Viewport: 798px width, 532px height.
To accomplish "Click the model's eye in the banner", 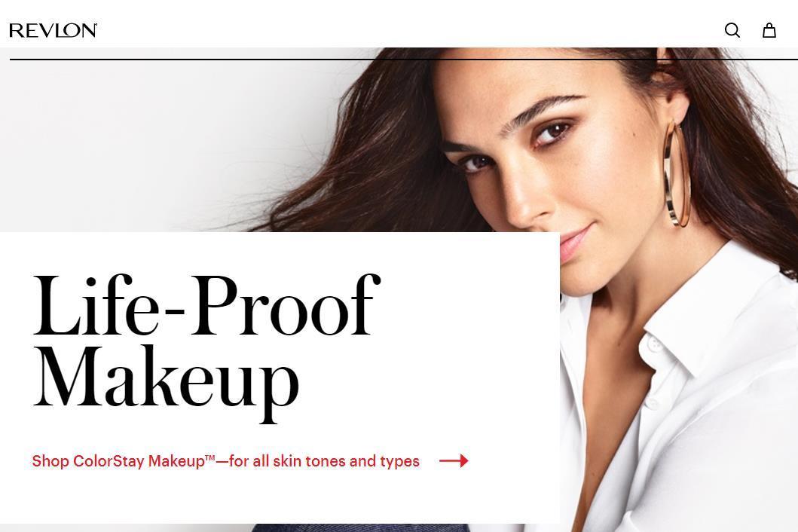I will (x=552, y=131).
